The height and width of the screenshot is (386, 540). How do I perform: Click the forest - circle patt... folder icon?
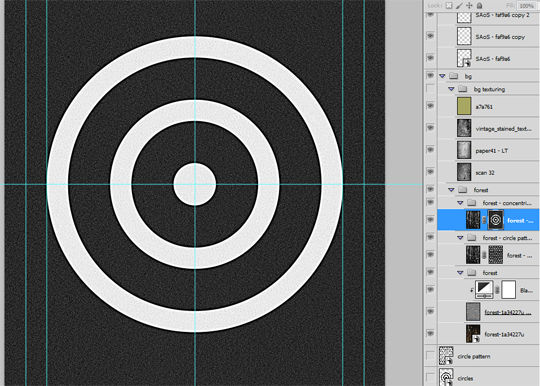click(x=471, y=238)
